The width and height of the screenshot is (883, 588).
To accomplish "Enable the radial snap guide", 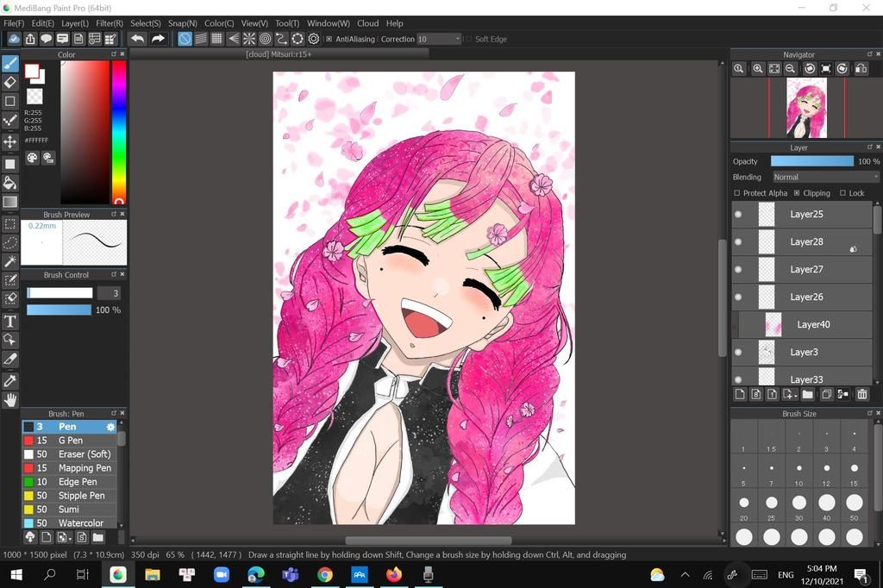I will [249, 39].
